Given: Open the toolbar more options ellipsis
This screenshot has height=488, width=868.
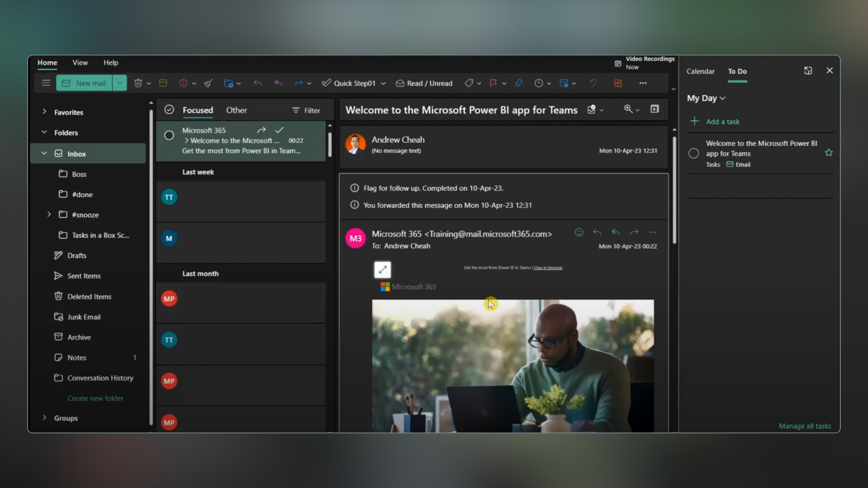Looking at the screenshot, I should coord(643,83).
